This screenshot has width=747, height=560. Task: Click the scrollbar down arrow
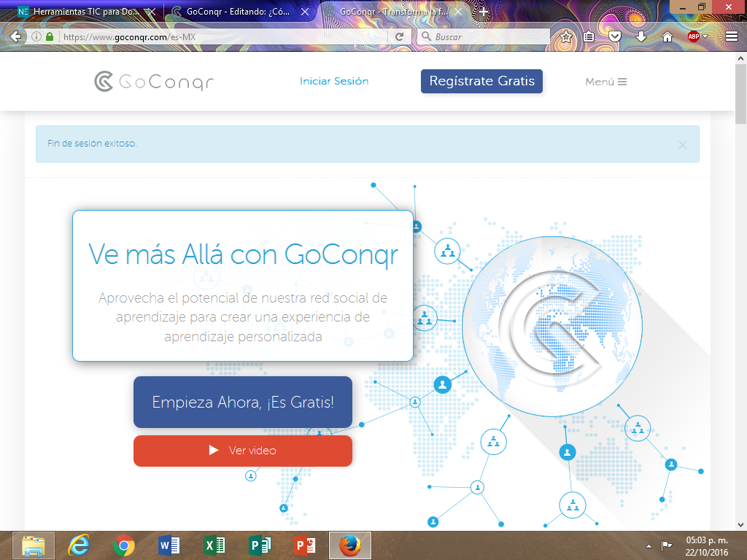[740, 525]
